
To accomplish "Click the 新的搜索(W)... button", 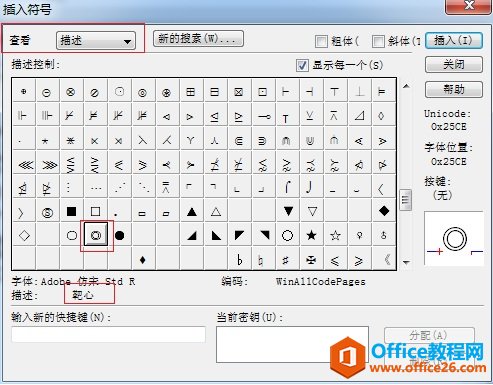I will point(198,39).
